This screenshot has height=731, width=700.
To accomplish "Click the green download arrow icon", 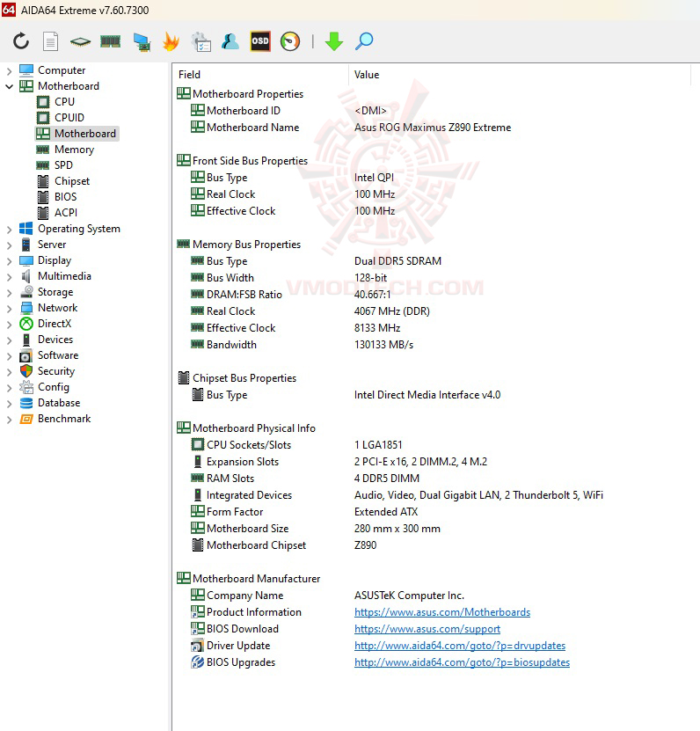I will coord(333,41).
